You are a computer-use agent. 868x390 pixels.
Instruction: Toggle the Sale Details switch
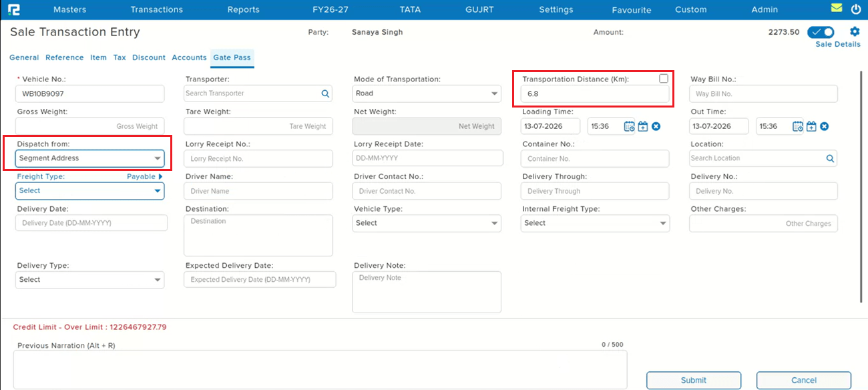click(821, 32)
